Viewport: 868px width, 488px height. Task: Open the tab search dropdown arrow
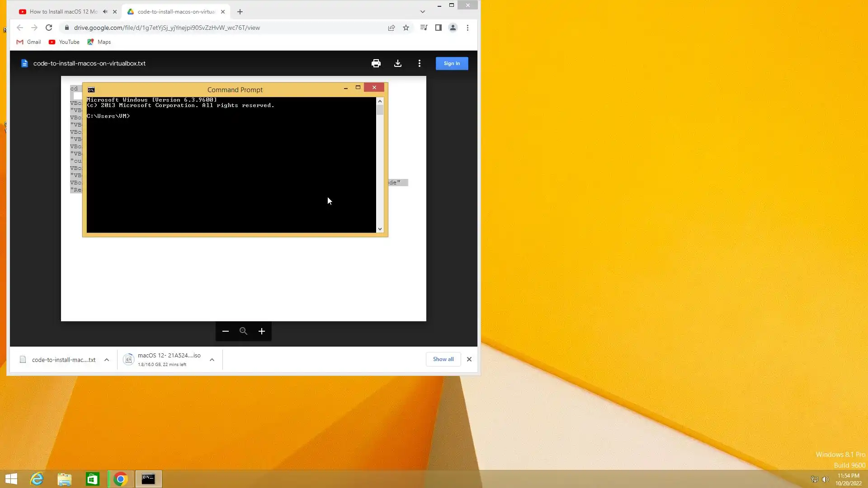[x=422, y=12]
